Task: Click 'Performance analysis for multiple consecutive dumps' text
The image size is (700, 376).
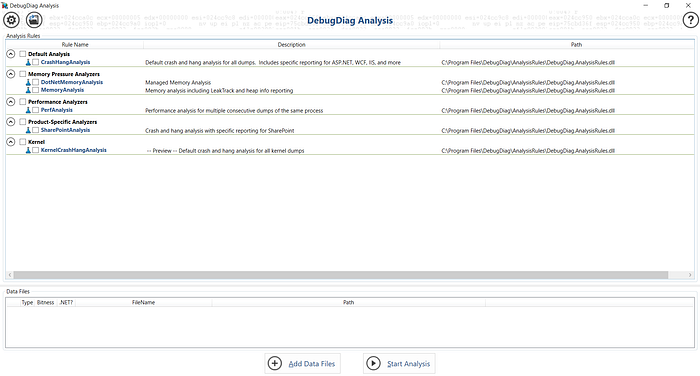Action: click(234, 111)
